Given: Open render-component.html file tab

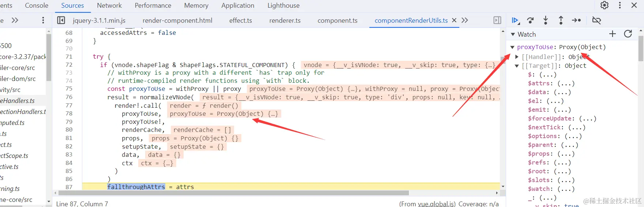Looking at the screenshot, I should pyautogui.click(x=177, y=21).
